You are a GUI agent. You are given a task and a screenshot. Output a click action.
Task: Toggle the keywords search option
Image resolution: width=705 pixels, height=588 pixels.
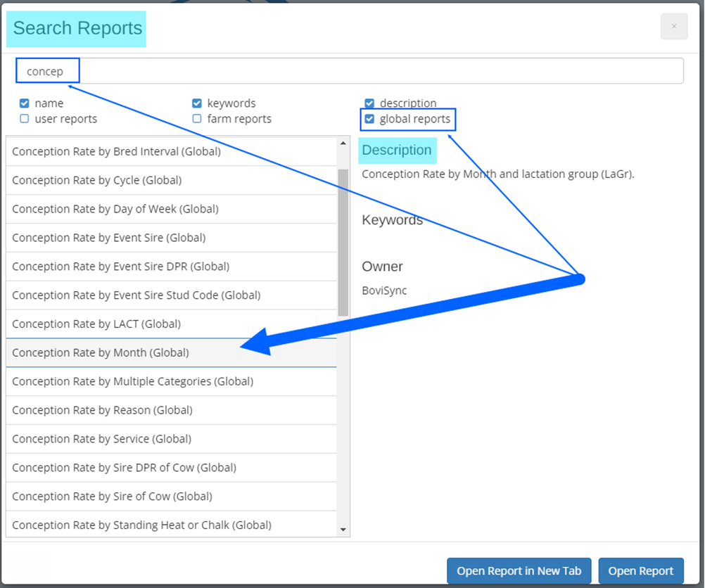197,103
